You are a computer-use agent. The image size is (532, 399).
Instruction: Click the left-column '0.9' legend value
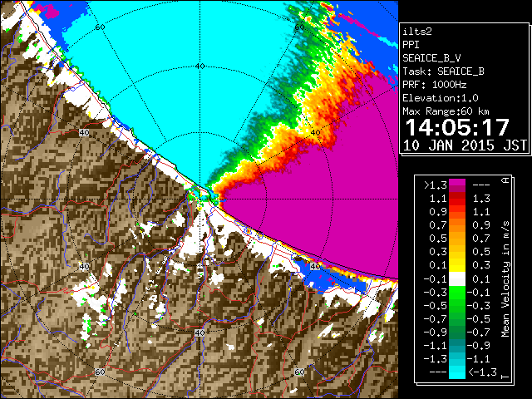pyautogui.click(x=438, y=212)
